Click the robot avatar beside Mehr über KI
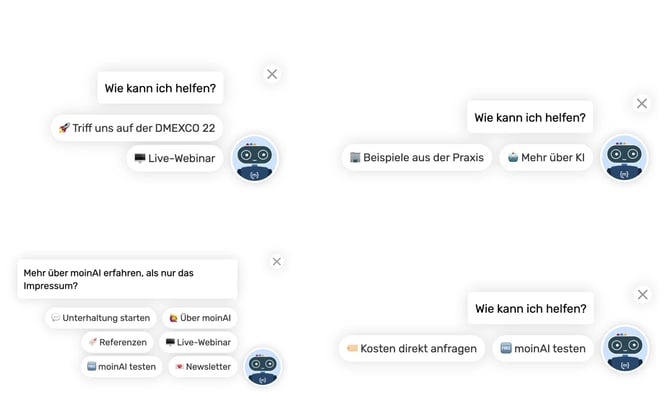670x405 pixels. coord(624,158)
